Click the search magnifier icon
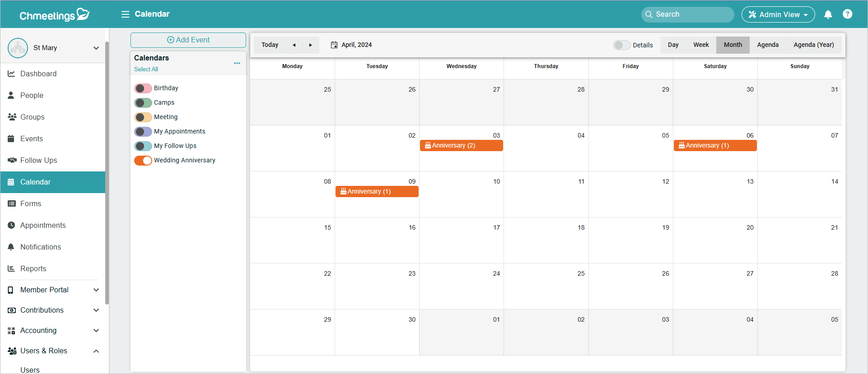Screen dimensions: 868x374 [x=649, y=14]
